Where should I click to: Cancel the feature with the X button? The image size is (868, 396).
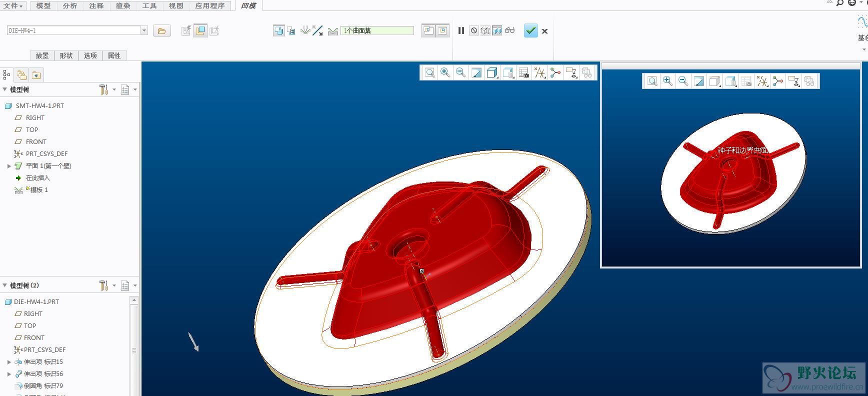544,31
